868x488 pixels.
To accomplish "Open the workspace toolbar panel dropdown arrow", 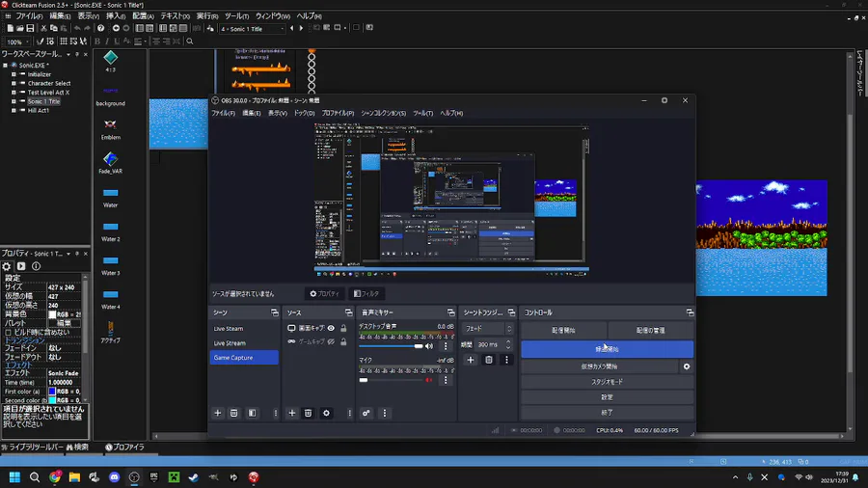I will pos(68,54).
